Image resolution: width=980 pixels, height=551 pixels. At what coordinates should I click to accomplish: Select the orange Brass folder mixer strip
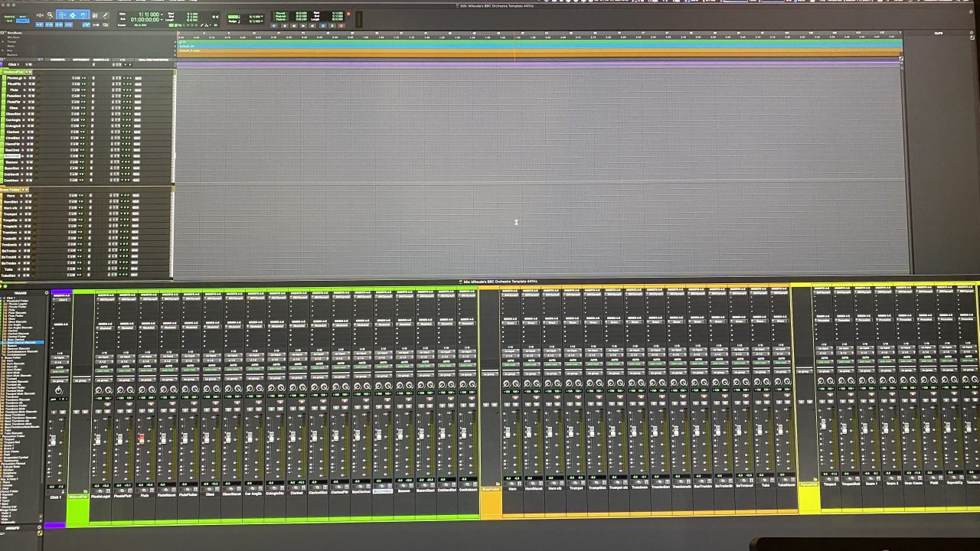click(491, 490)
